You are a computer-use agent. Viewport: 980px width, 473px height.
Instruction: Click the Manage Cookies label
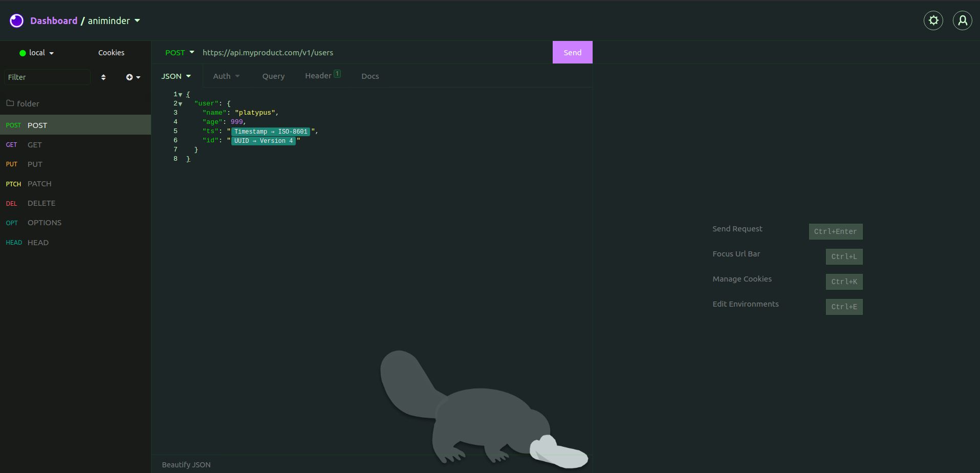742,279
